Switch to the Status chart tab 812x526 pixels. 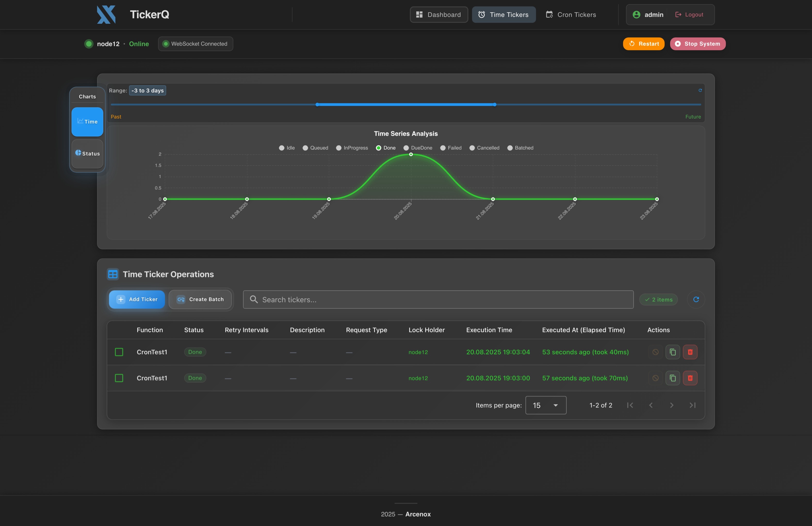pyautogui.click(x=87, y=154)
